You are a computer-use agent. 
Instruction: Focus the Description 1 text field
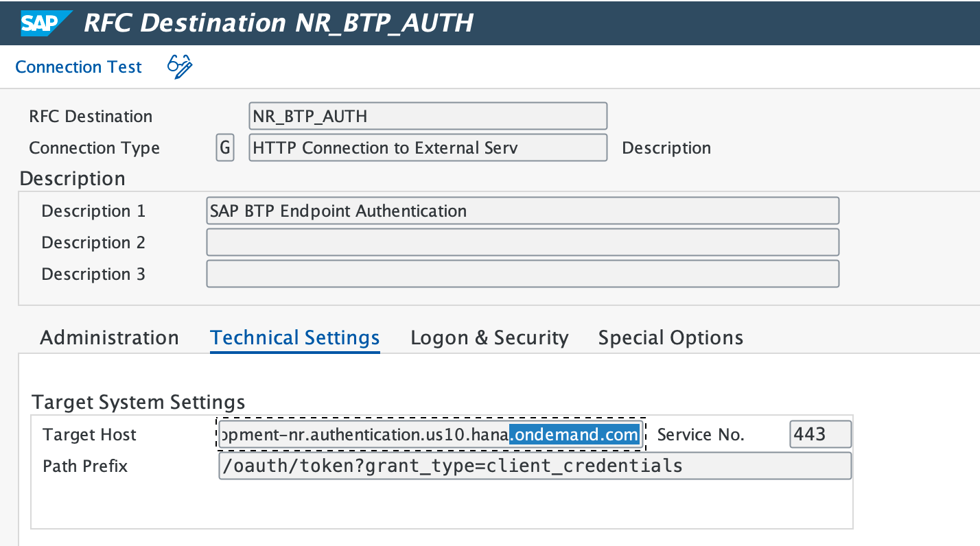click(x=522, y=211)
